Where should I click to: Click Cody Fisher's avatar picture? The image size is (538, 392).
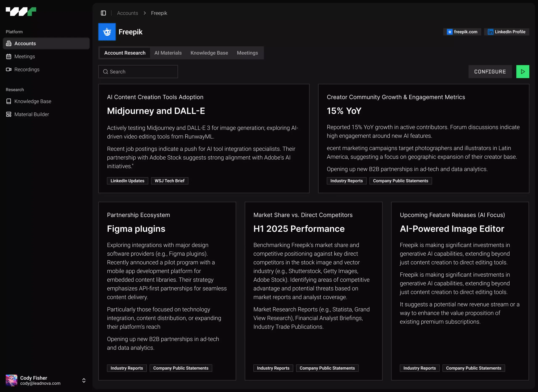tap(12, 380)
